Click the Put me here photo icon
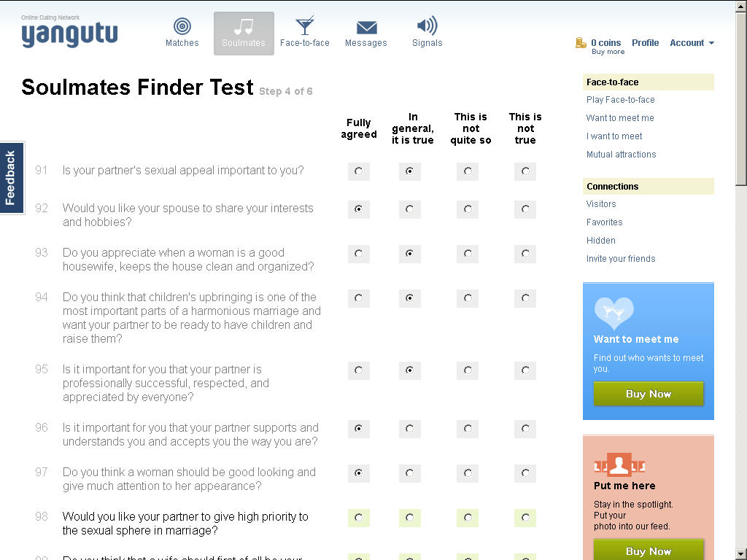 tap(619, 465)
